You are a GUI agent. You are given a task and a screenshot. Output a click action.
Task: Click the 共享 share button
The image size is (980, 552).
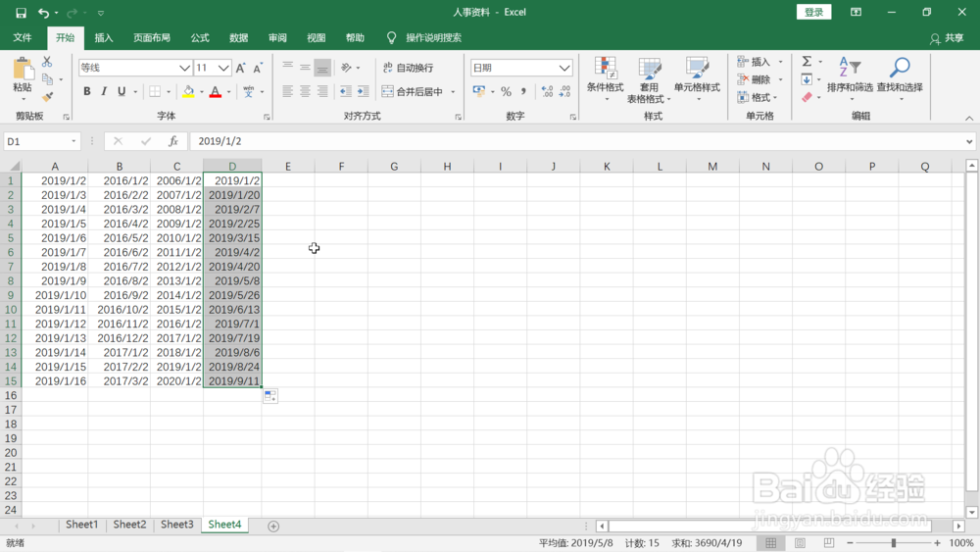point(947,38)
